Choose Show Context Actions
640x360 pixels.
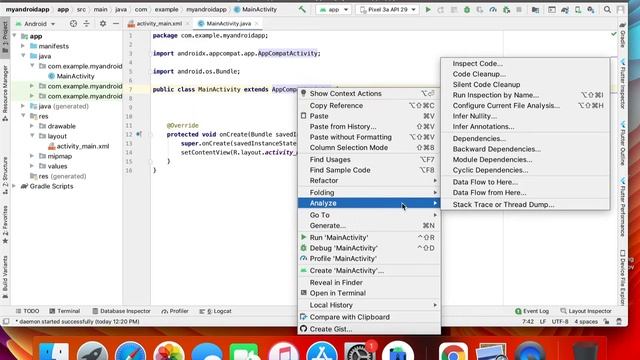coord(369,93)
